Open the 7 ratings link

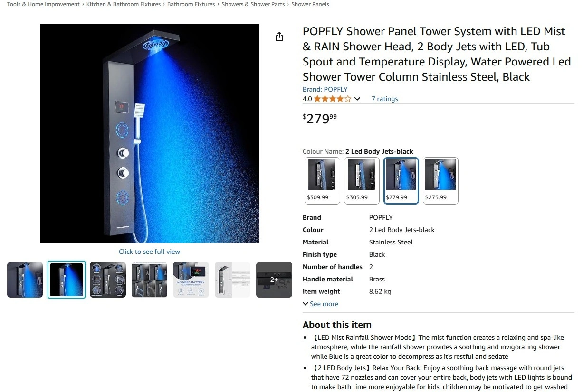(x=384, y=99)
